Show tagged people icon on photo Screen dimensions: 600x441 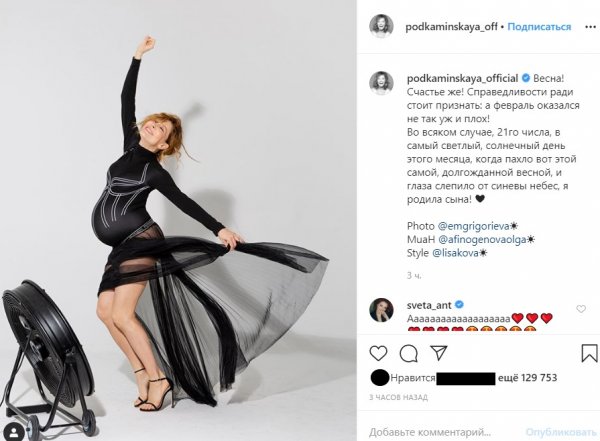click(x=14, y=433)
